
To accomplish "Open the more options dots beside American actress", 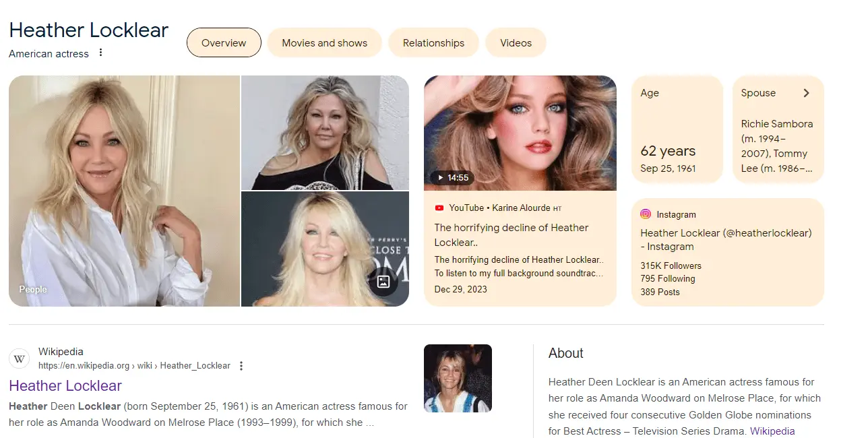I will [101, 53].
